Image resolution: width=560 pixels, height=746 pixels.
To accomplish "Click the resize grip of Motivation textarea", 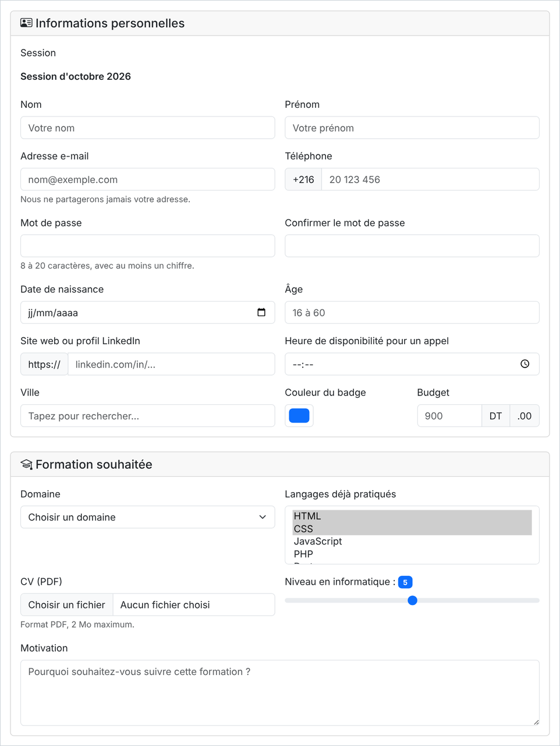I will pyautogui.click(x=536, y=722).
